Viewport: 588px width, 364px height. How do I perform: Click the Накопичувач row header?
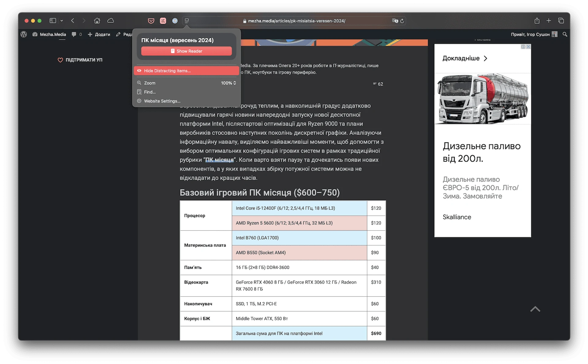[206, 304]
